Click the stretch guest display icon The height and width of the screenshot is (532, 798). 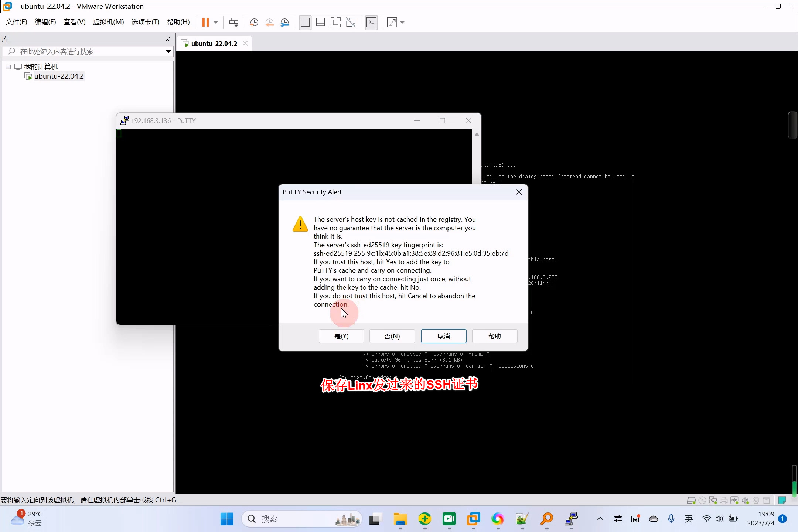click(392, 23)
